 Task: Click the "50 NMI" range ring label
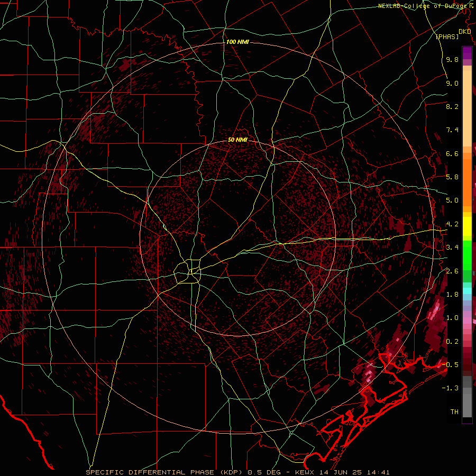click(x=237, y=140)
